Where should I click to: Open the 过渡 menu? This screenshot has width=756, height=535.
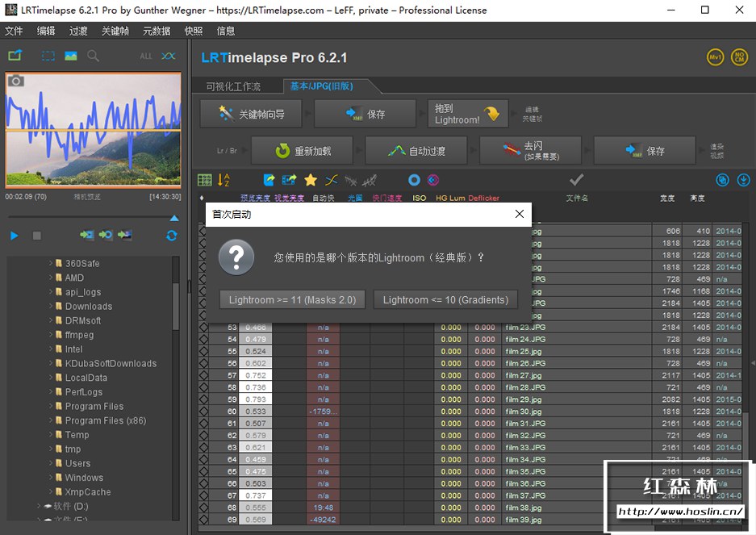[78, 31]
